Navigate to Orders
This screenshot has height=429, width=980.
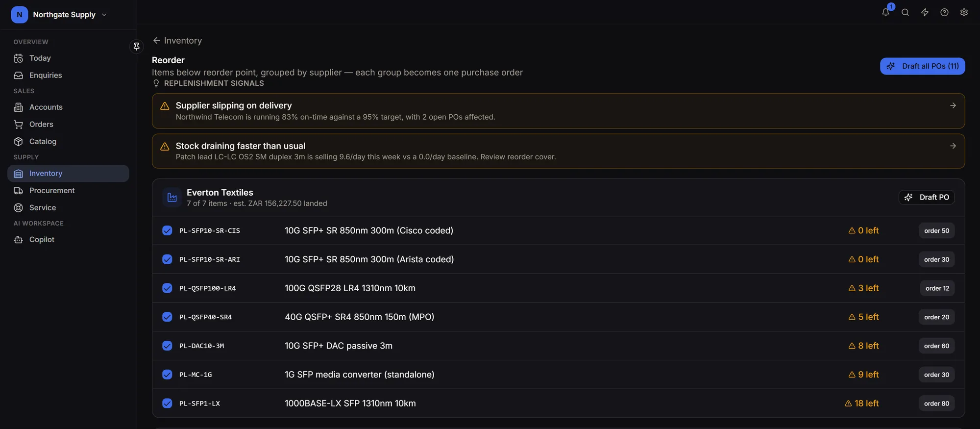pos(68,125)
